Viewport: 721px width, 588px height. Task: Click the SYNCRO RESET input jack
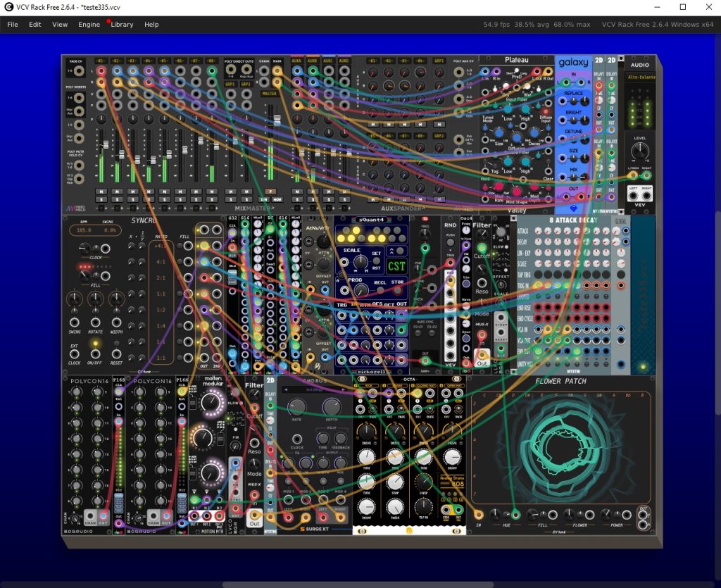(x=117, y=354)
